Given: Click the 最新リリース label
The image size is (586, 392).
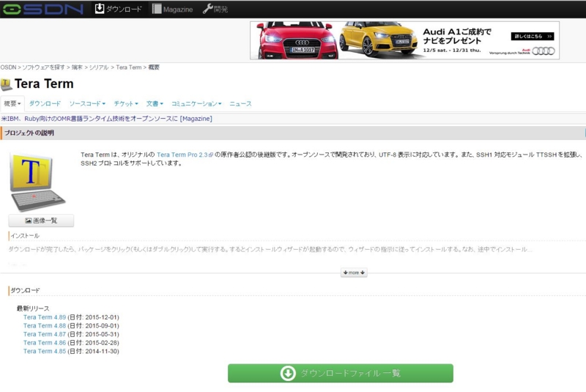Looking at the screenshot, I should click(33, 308).
